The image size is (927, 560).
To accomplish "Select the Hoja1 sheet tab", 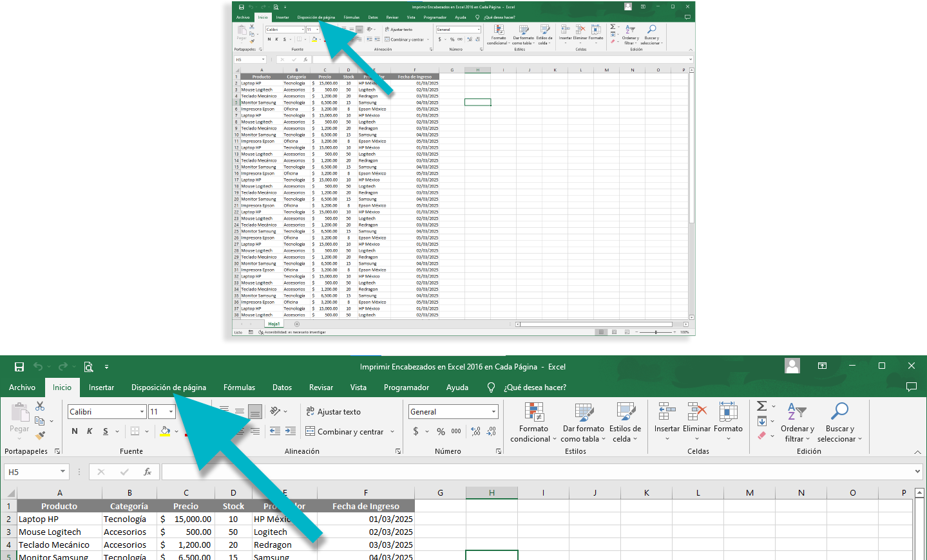I will click(x=274, y=324).
